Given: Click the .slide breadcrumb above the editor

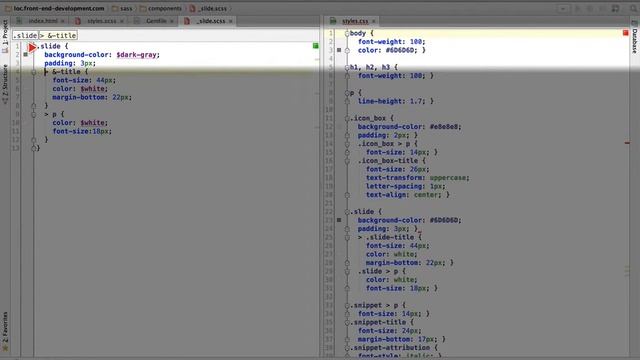Looking at the screenshot, I should (x=25, y=36).
